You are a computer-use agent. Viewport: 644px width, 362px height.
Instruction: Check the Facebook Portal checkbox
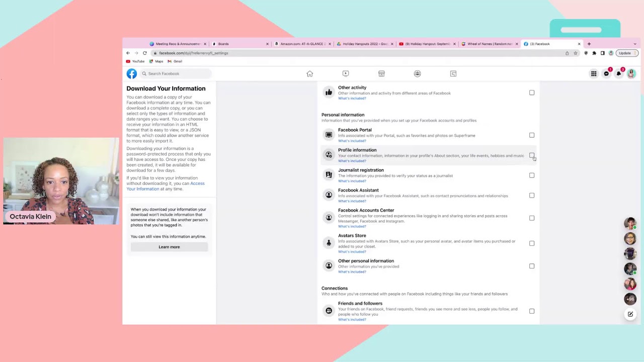point(532,135)
